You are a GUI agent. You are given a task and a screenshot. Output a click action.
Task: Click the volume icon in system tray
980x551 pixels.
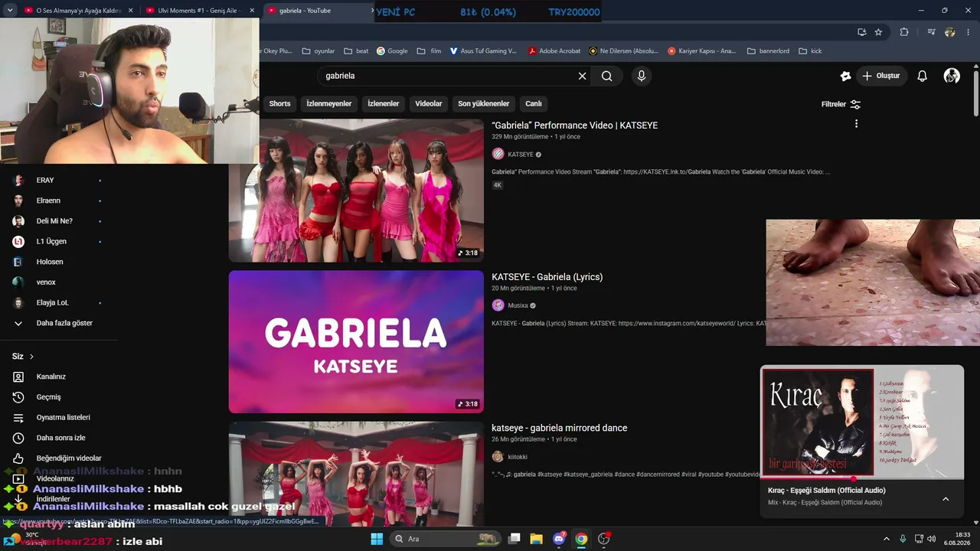pos(932,539)
